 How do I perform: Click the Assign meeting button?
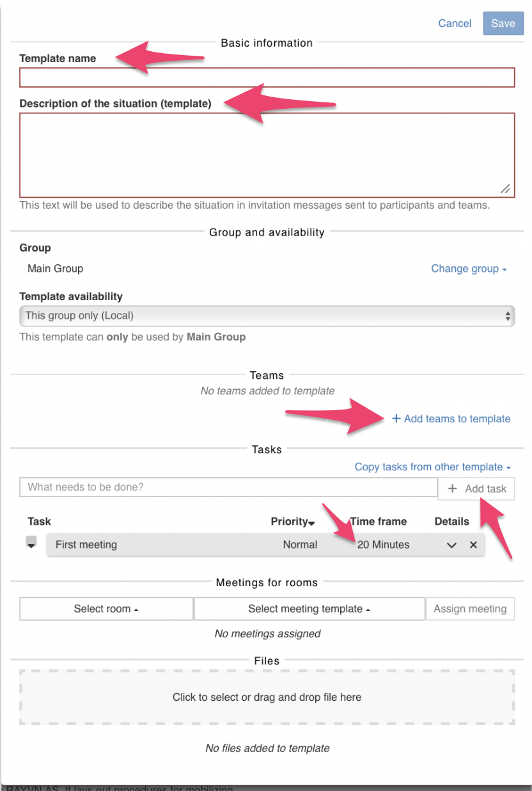click(x=471, y=609)
